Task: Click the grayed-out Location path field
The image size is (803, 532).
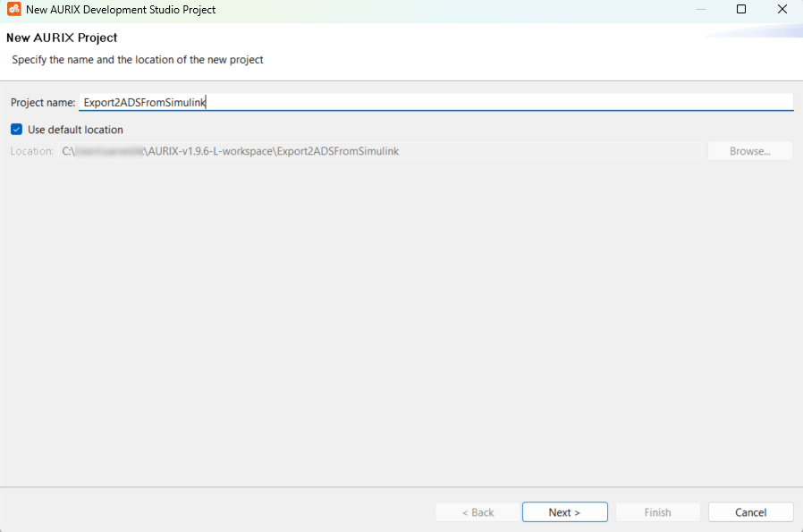Action: tap(380, 151)
